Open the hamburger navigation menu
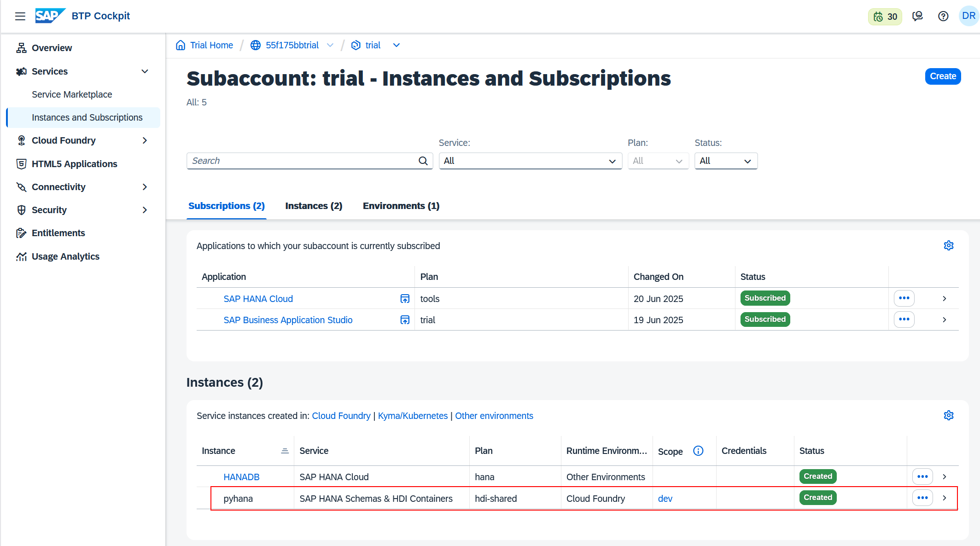The image size is (980, 546). [20, 16]
